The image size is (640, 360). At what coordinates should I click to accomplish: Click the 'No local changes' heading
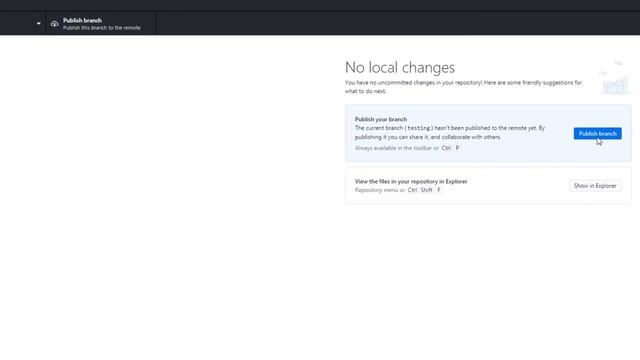[400, 67]
